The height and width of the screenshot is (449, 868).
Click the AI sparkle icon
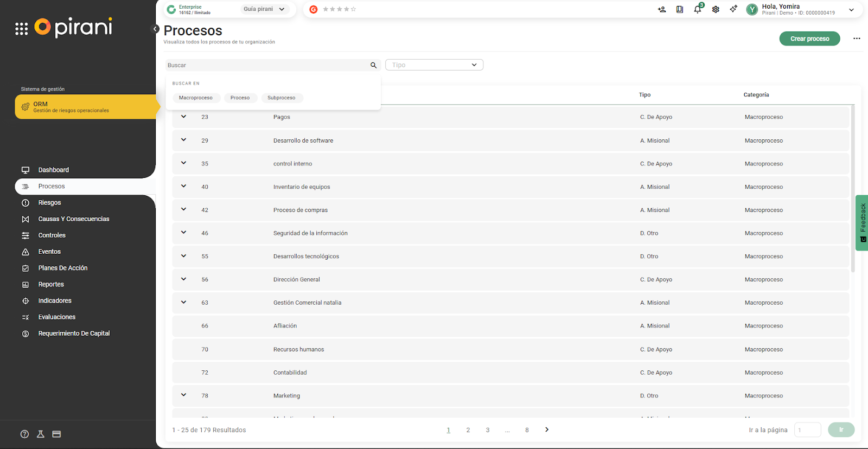tap(733, 9)
